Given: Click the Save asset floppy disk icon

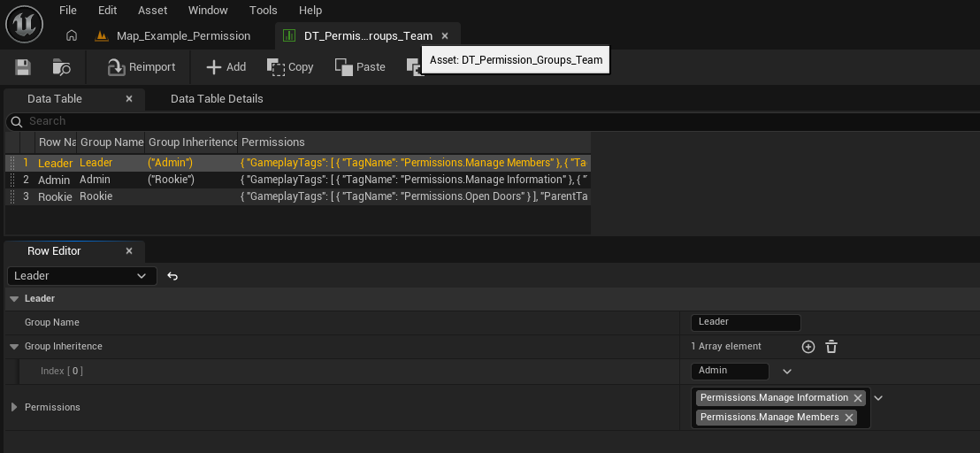Looking at the screenshot, I should [23, 67].
